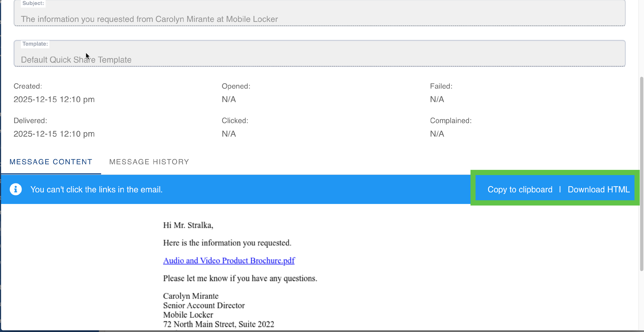This screenshot has width=644, height=332.
Task: Click the Complained N/A value
Action: pos(437,134)
